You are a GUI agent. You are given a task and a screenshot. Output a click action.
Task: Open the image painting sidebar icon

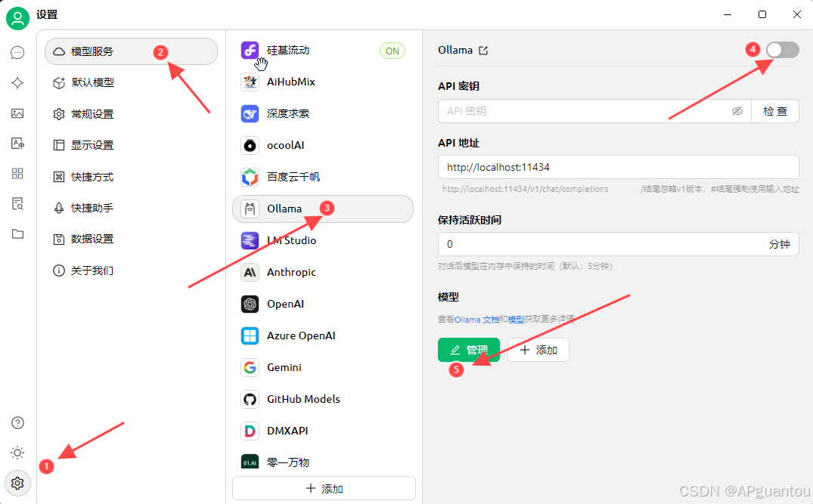17,113
